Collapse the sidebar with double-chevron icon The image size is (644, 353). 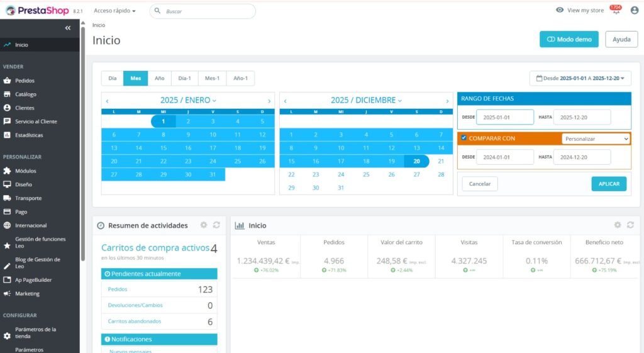[x=68, y=28]
